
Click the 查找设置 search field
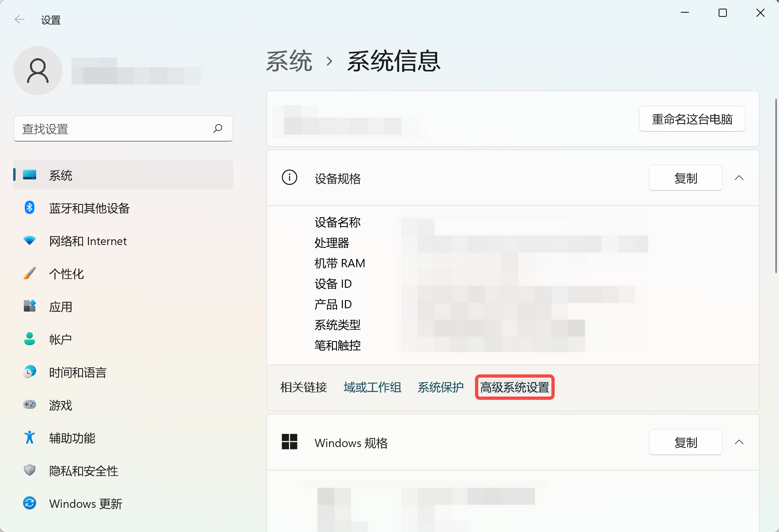123,128
